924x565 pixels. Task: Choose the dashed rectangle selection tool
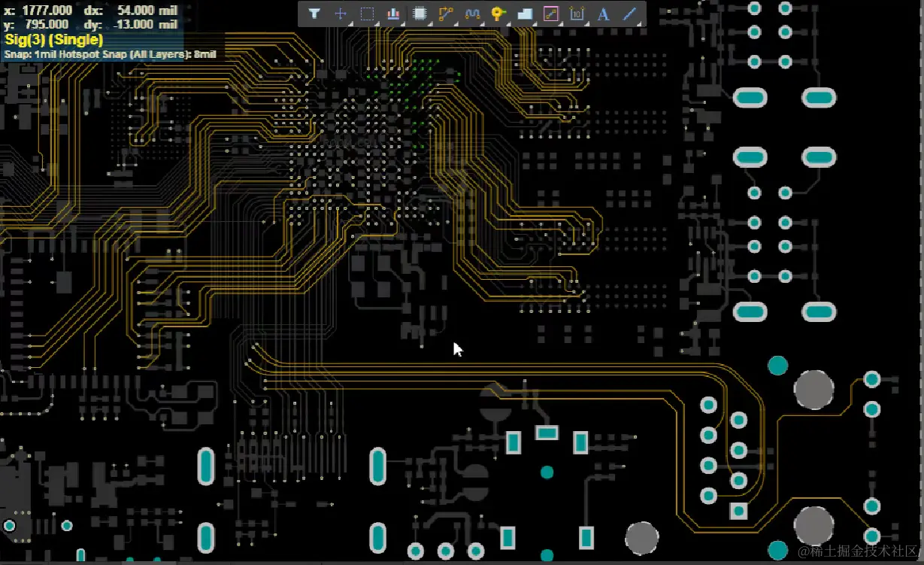point(367,14)
